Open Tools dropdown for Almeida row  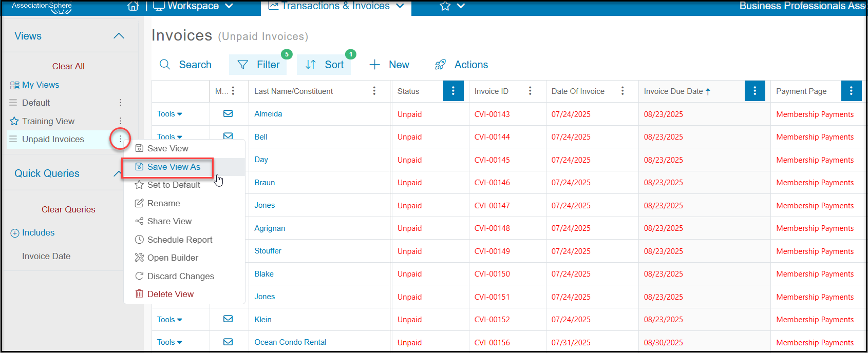tap(169, 114)
